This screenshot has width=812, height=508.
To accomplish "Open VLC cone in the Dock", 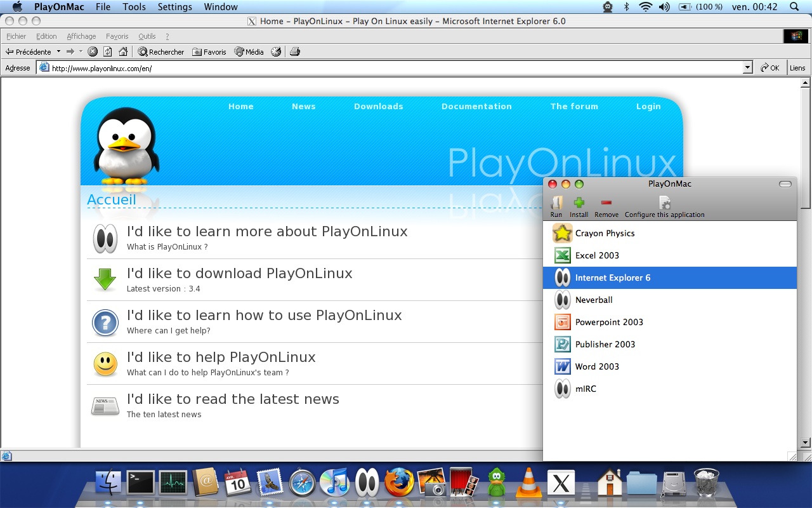I will (x=528, y=483).
